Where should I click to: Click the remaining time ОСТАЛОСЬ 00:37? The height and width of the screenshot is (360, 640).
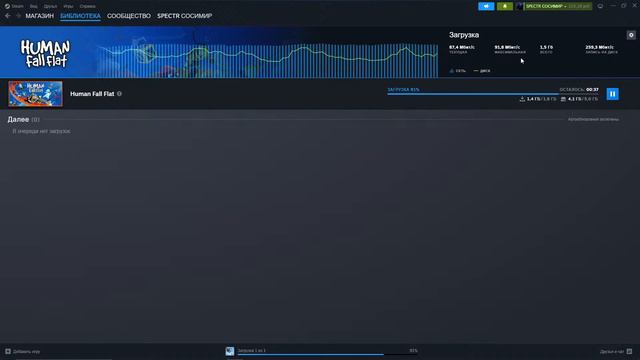click(579, 89)
